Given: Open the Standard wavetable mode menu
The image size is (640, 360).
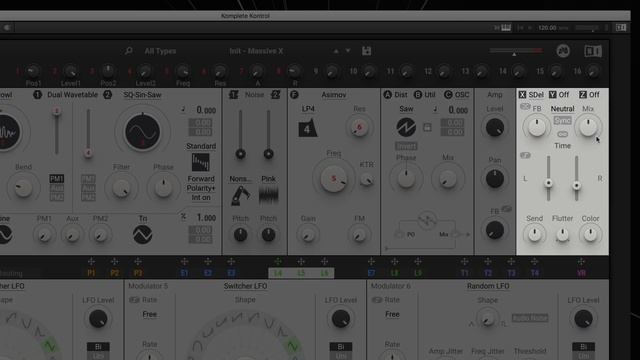Looking at the screenshot, I should pos(201,146).
